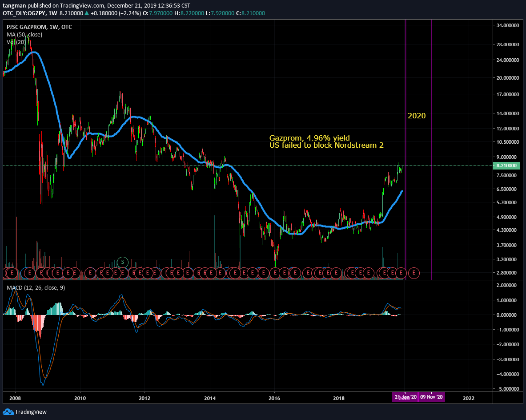Select the E earnings marker between the purple lines
This screenshot has height=420, width=526.
(414, 273)
